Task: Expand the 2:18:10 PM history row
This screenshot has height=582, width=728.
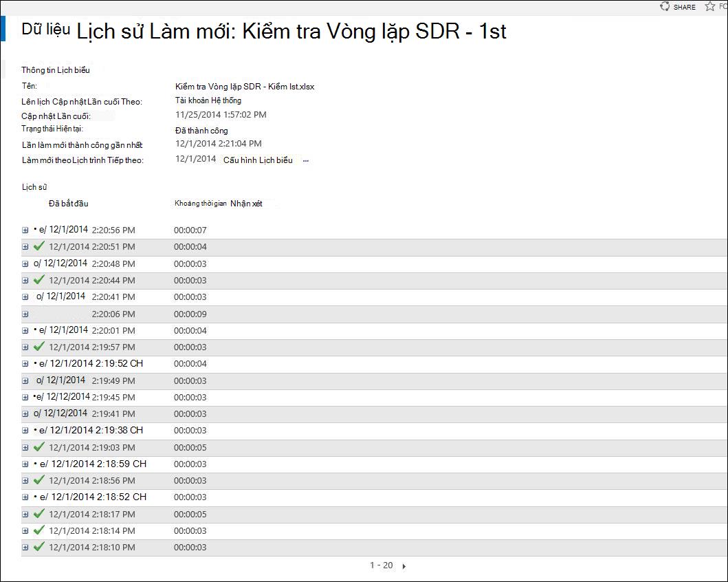Action: pyautogui.click(x=25, y=548)
